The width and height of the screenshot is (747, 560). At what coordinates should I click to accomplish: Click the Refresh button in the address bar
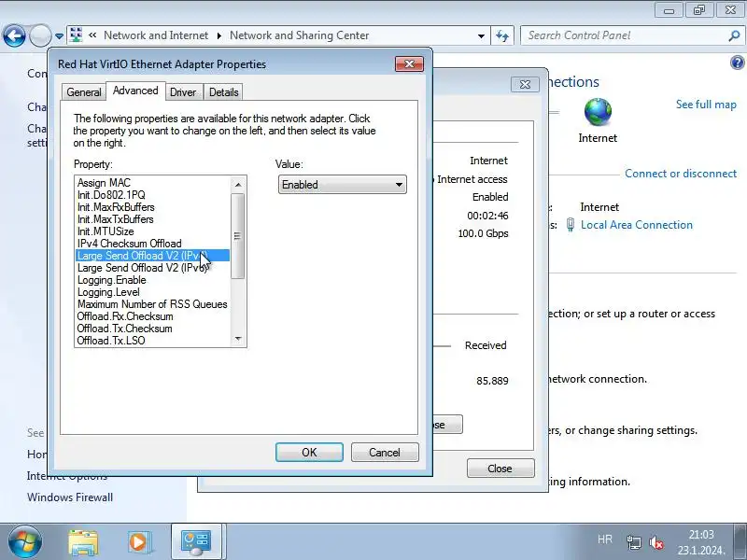tap(502, 35)
